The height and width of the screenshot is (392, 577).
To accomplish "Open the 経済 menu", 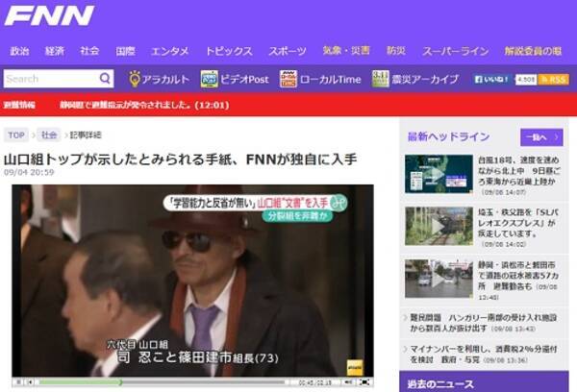I will click(55, 50).
